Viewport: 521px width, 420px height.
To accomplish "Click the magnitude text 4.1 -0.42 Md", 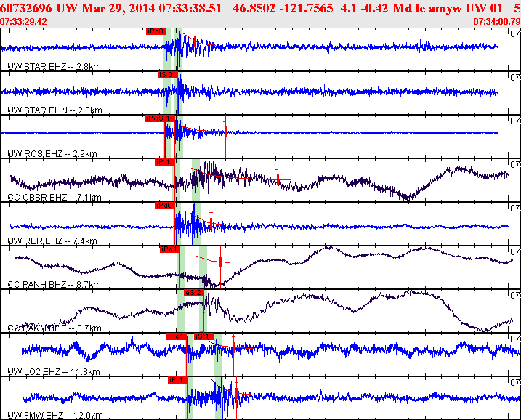I will (376, 8).
